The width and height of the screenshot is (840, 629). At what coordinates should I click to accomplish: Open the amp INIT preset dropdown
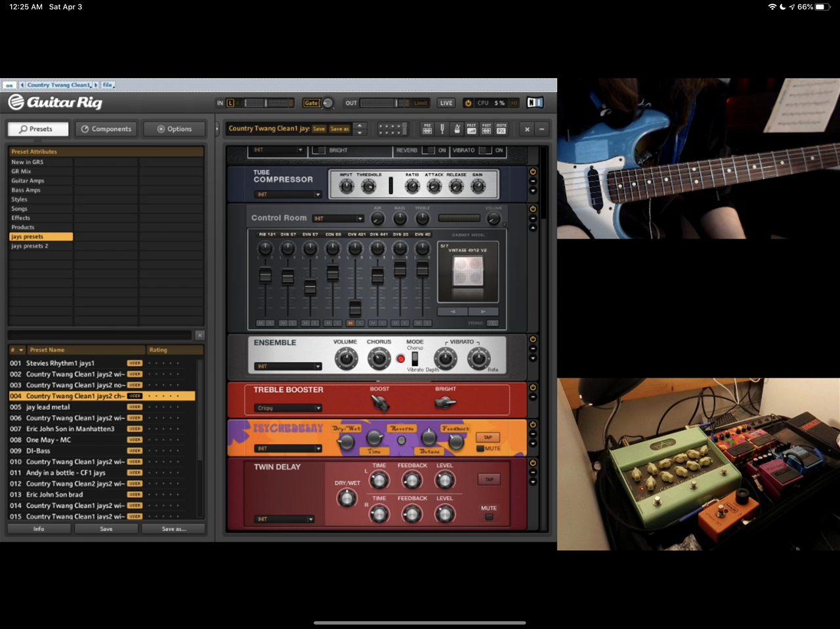click(278, 150)
